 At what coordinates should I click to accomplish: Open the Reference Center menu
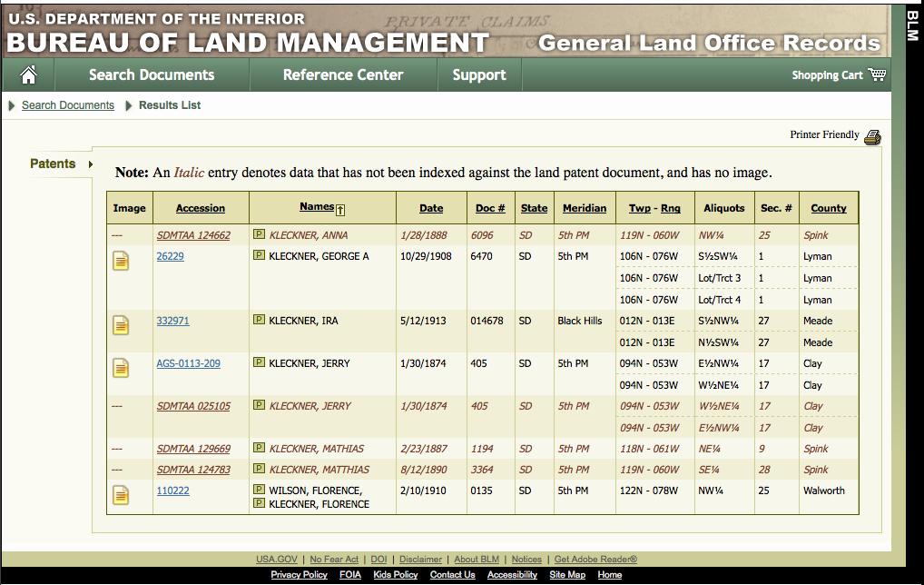(x=343, y=75)
